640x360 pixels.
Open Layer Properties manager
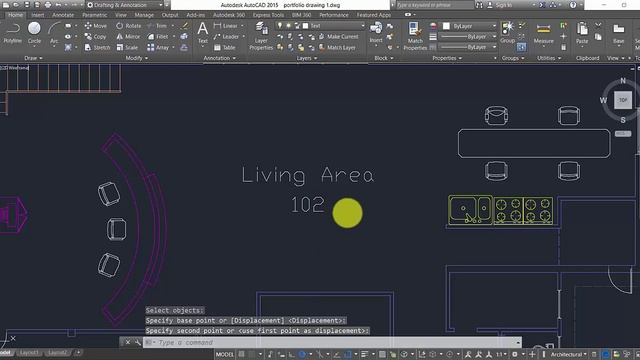[x=261, y=36]
